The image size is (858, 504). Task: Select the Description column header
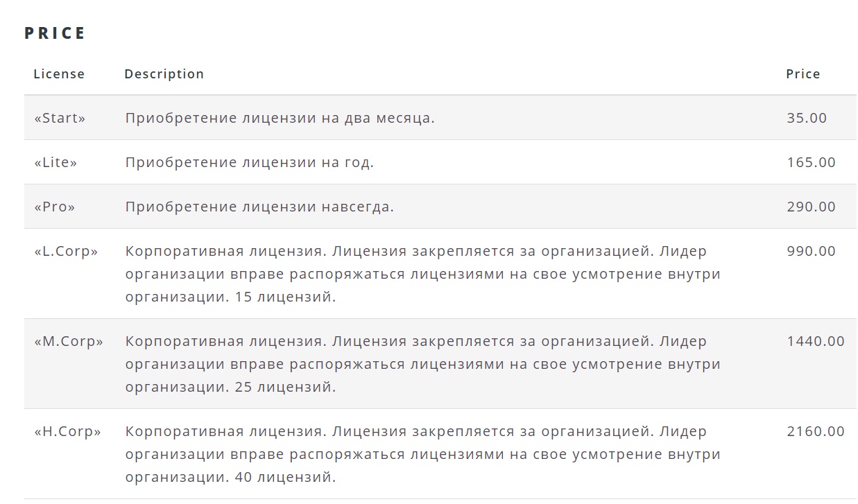click(164, 73)
